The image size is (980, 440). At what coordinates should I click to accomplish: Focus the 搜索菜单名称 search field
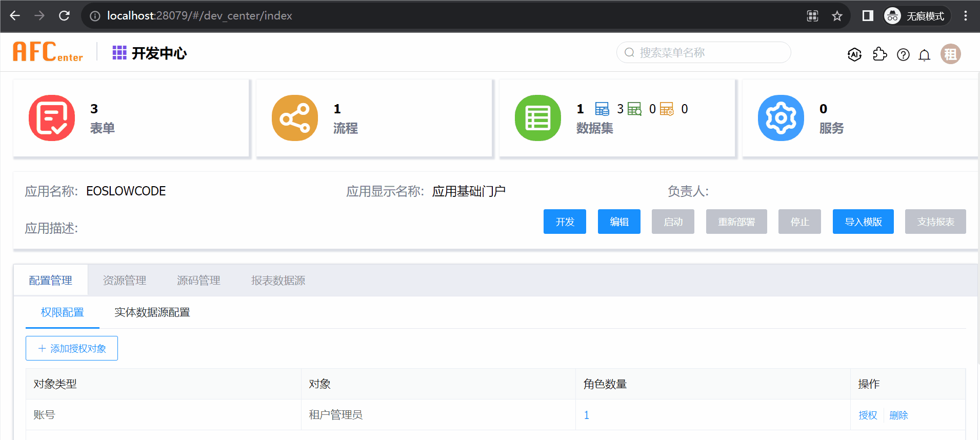coord(708,52)
